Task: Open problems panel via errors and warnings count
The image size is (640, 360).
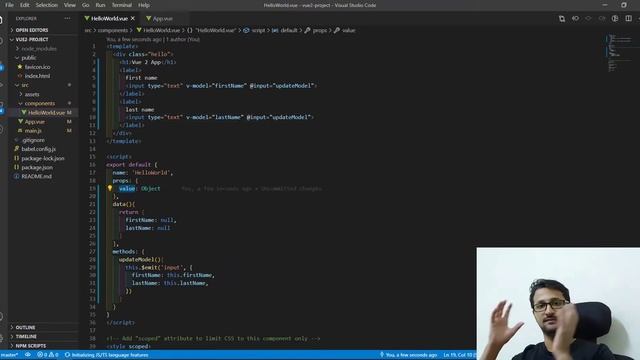Action: (48, 355)
